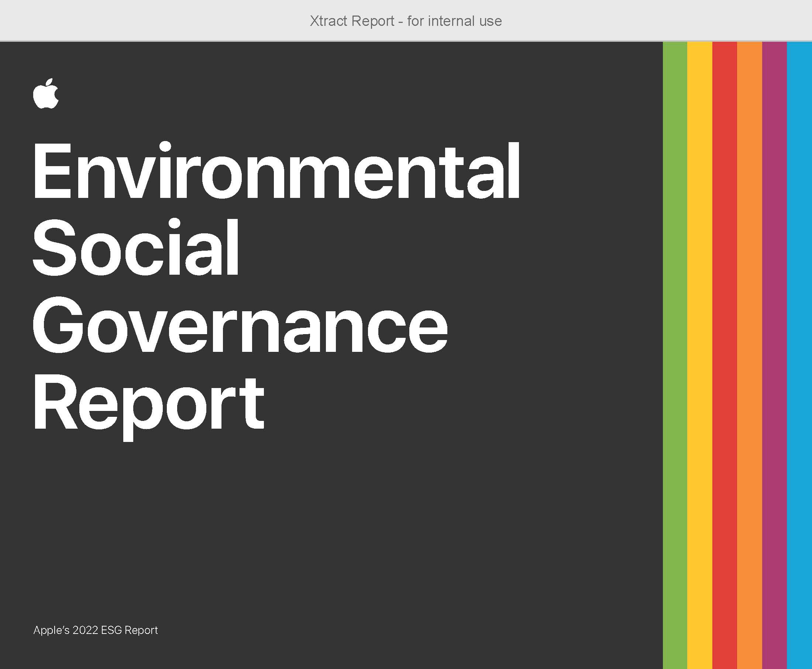Click the 'Environmental' title word
The image size is (812, 669).
click(x=276, y=170)
